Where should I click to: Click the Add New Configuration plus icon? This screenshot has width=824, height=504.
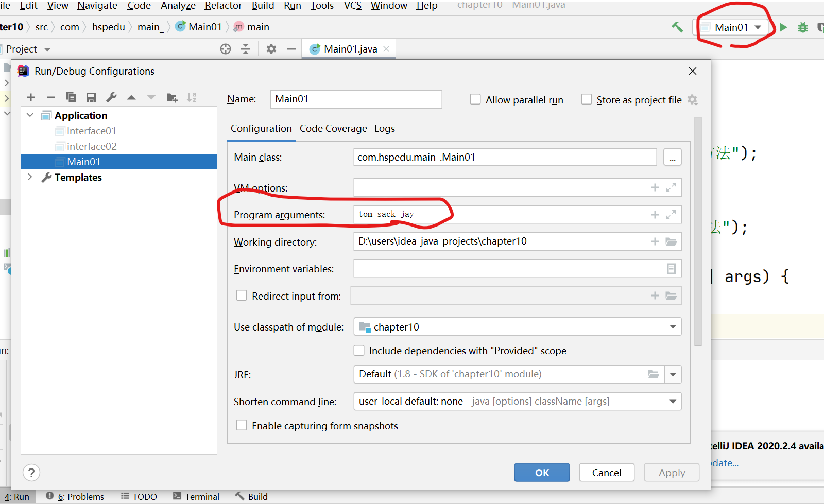point(31,97)
